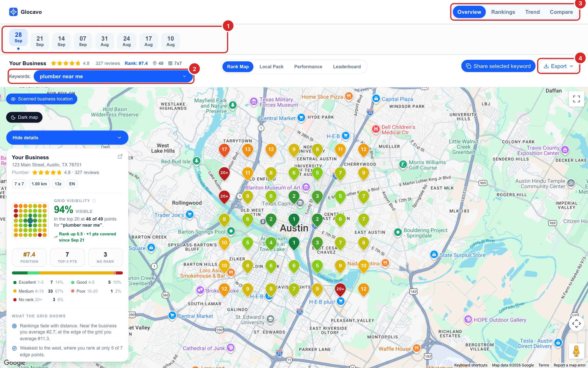Click the dark red 20+ pin near Lake Austin
The height and width of the screenshot is (368, 588).
[224, 174]
